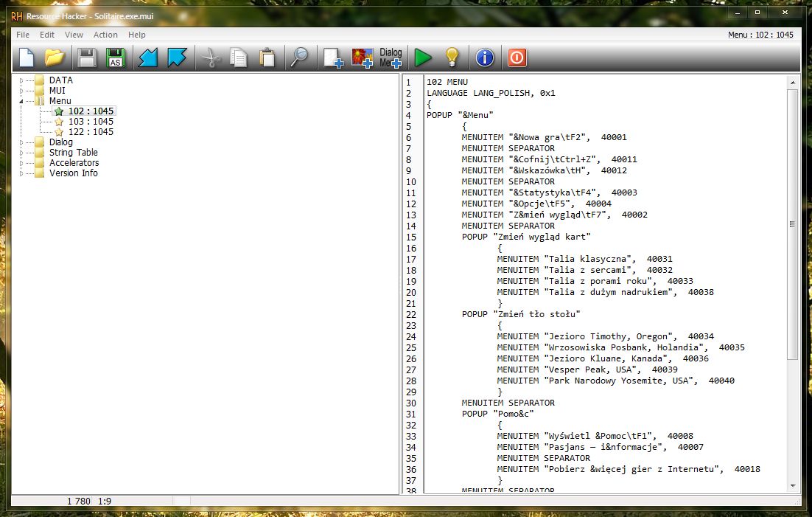Open the View menu
812x517 pixels.
pyautogui.click(x=74, y=35)
